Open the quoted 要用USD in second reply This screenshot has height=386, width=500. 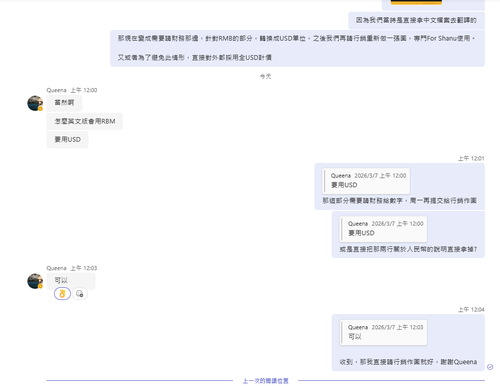tap(383, 229)
